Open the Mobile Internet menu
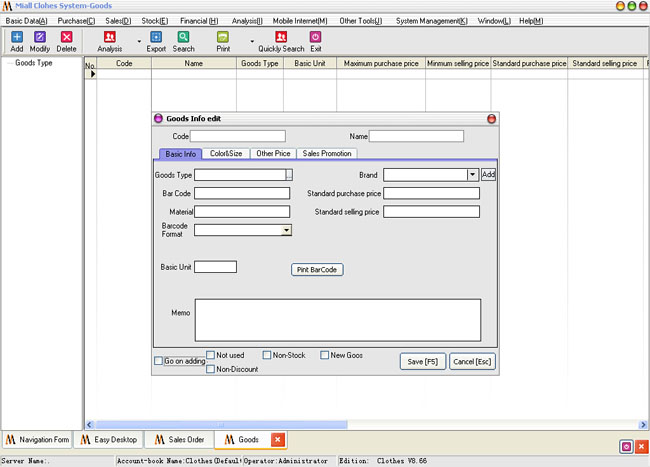Viewport: 650px width, 467px height. 300,21
